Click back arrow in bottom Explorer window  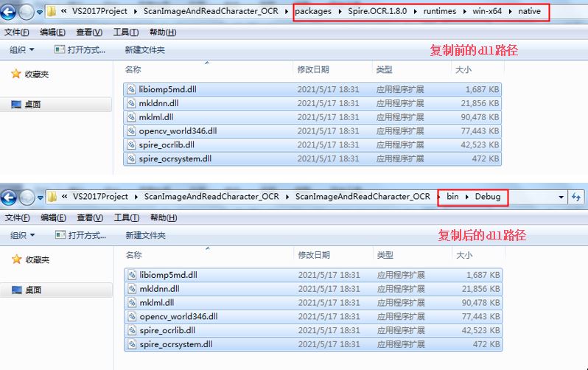(8, 198)
